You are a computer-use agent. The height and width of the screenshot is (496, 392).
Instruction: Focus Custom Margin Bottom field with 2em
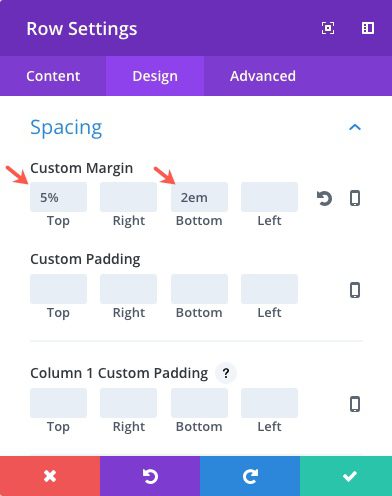[x=199, y=197]
